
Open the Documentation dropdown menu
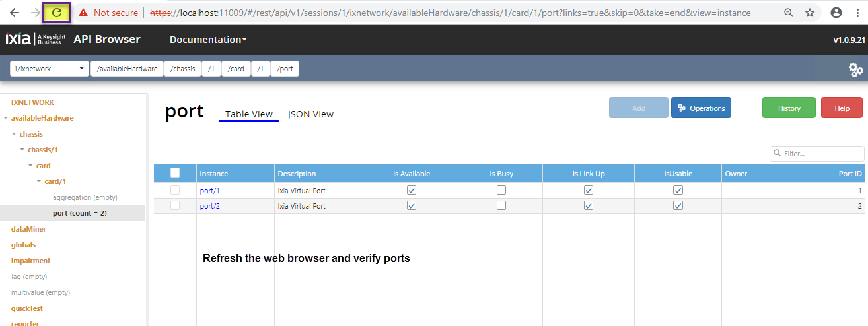(x=208, y=40)
